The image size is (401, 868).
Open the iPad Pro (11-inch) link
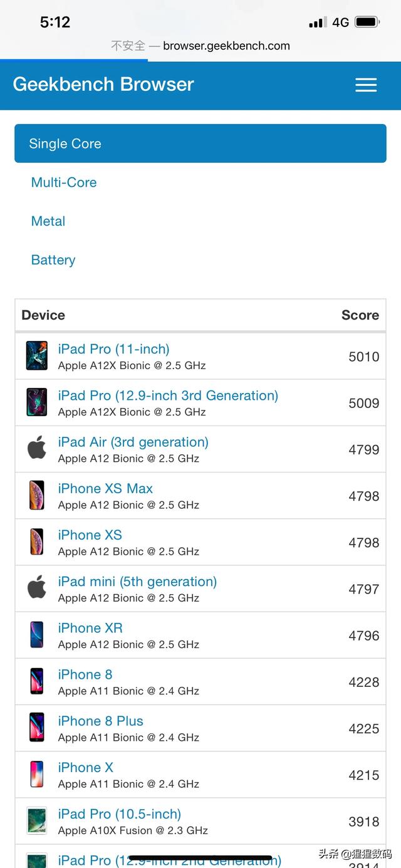click(x=113, y=349)
